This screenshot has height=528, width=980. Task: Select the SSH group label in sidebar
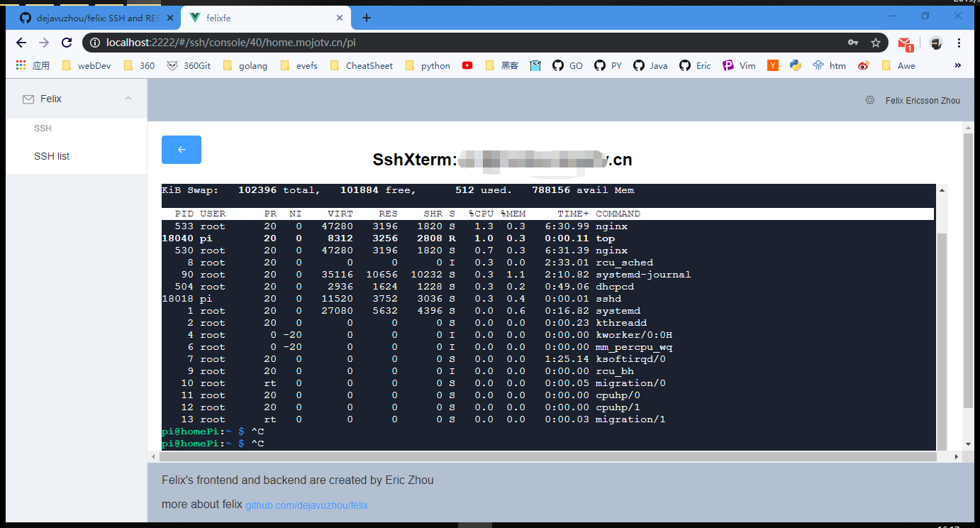43,128
